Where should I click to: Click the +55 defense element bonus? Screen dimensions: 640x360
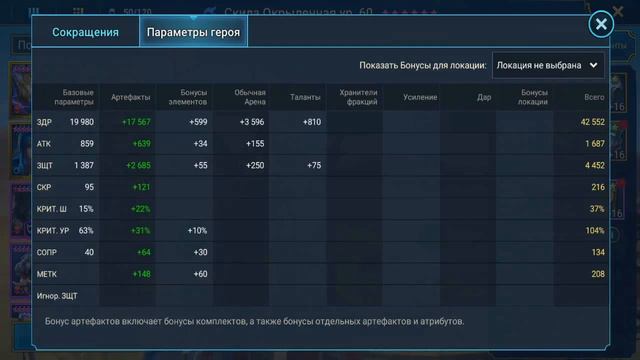tap(200, 165)
